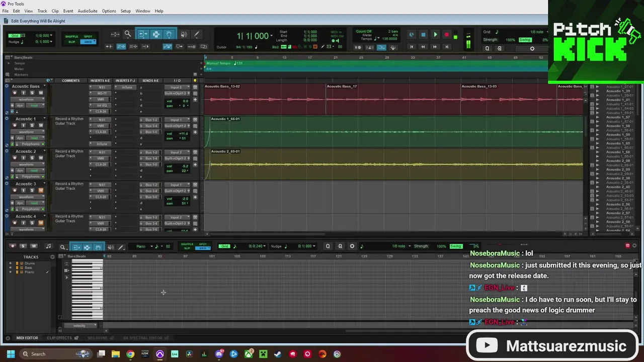Select the Scrubber speaker tool
644x362 pixels.
click(x=184, y=34)
